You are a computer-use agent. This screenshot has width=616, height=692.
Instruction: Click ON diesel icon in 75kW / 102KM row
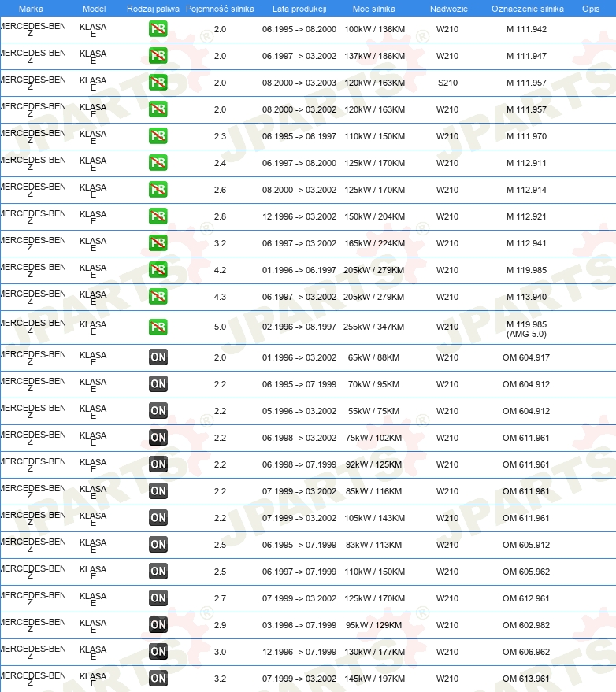tap(158, 438)
